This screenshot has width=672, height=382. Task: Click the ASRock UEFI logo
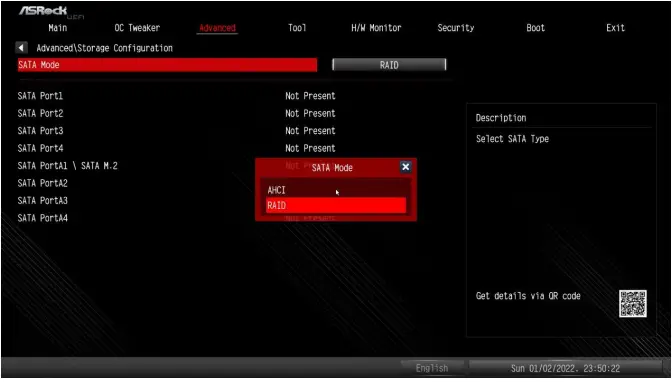pyautogui.click(x=51, y=12)
